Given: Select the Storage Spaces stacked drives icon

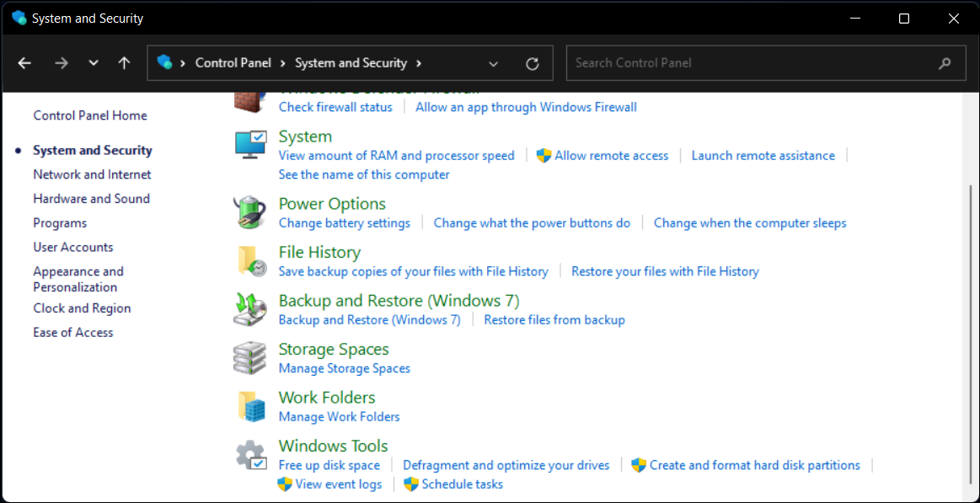Looking at the screenshot, I should tap(250, 357).
